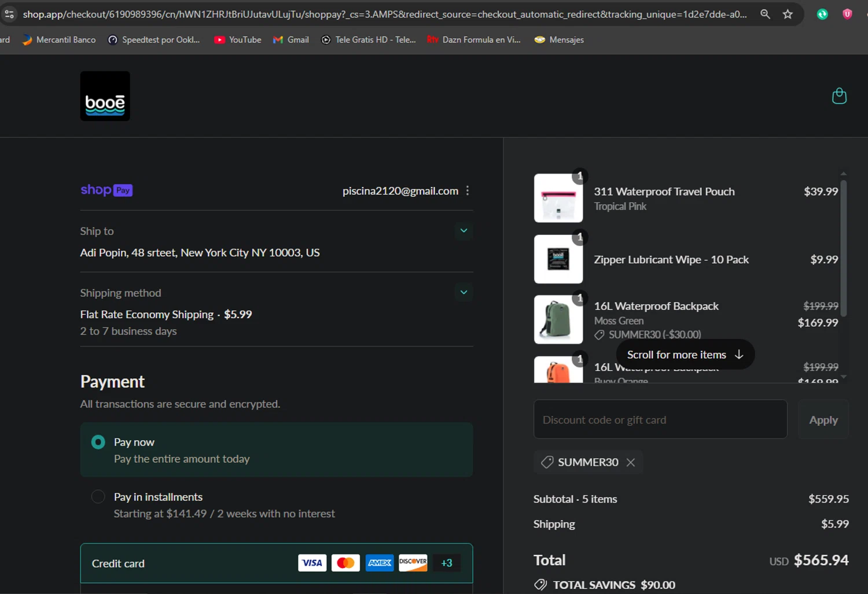Select the Credit card payment header

click(277, 563)
